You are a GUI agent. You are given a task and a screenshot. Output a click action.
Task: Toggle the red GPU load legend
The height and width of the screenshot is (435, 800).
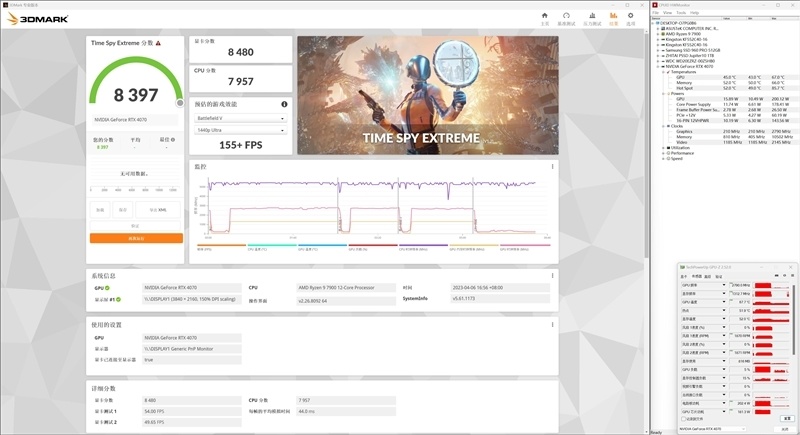372,247
